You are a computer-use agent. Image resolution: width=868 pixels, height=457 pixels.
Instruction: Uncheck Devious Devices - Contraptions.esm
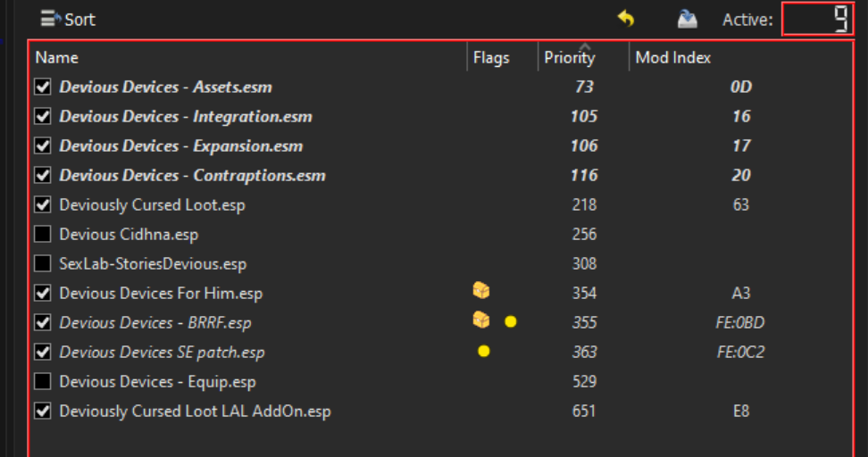(x=43, y=175)
